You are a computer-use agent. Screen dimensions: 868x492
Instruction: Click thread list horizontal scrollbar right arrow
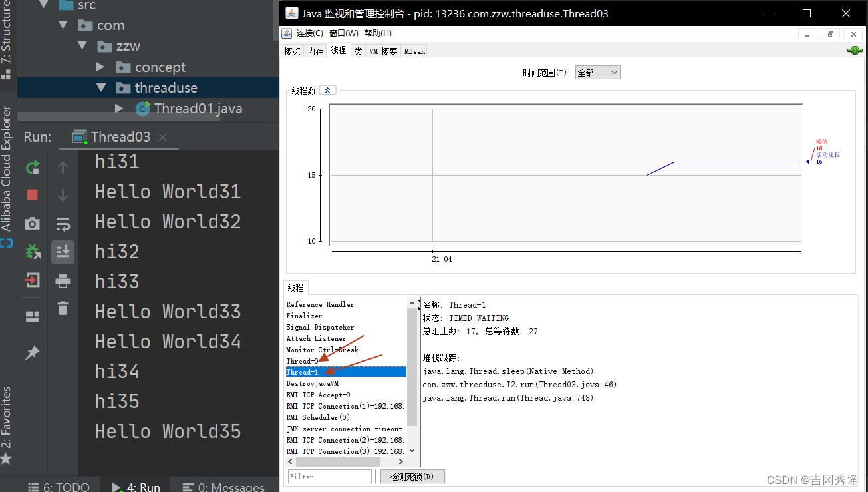click(x=401, y=461)
